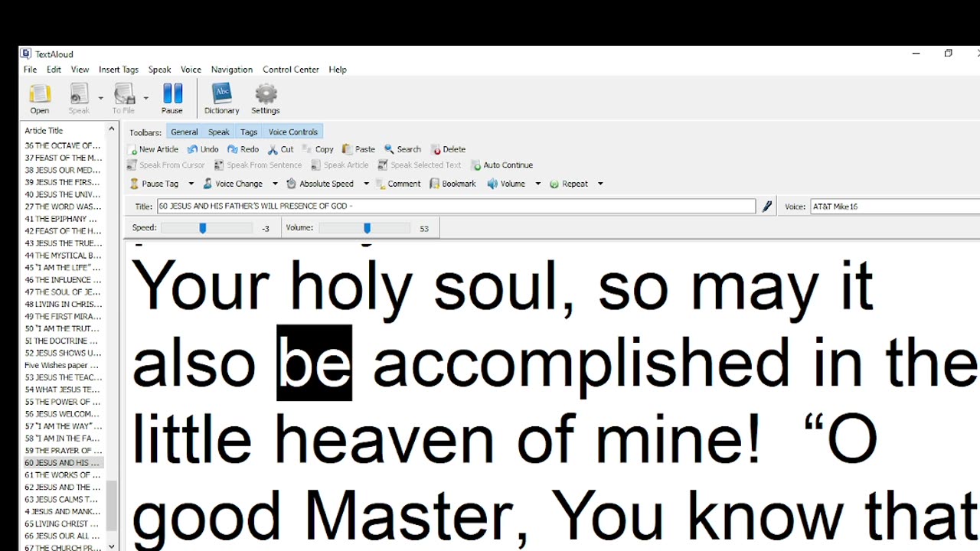Open the View menu
The width and height of the screenshot is (980, 551).
click(x=80, y=70)
